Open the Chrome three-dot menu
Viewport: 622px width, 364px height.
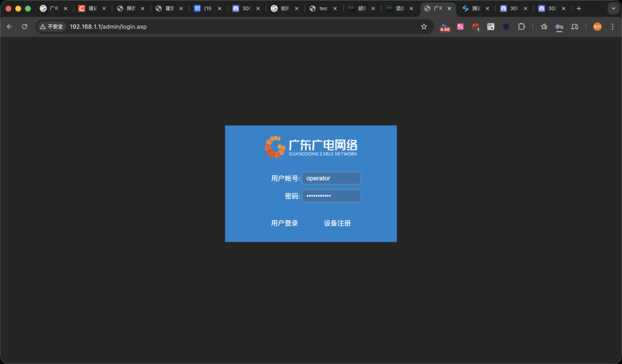pyautogui.click(x=613, y=27)
